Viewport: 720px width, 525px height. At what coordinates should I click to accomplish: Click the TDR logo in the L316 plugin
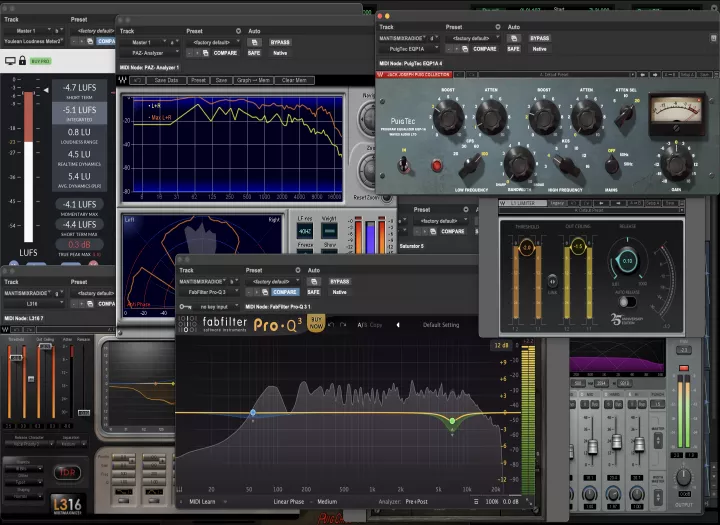68,472
